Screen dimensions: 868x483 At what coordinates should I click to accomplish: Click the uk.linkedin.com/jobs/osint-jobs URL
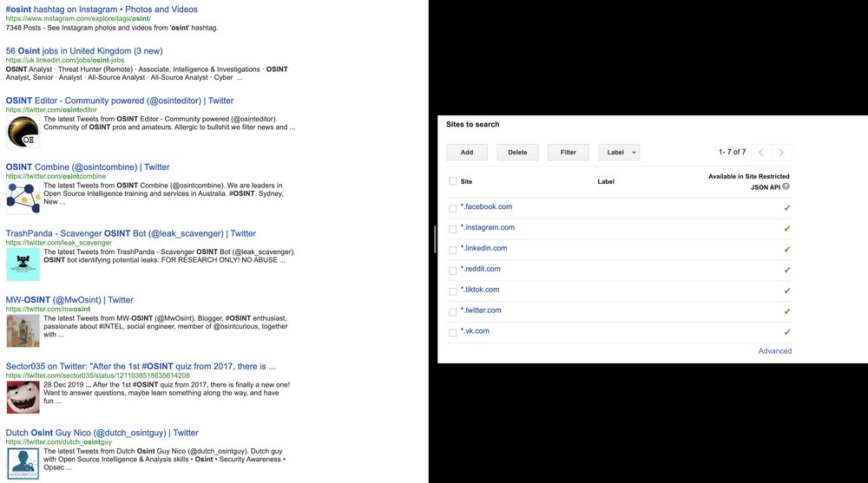65,61
